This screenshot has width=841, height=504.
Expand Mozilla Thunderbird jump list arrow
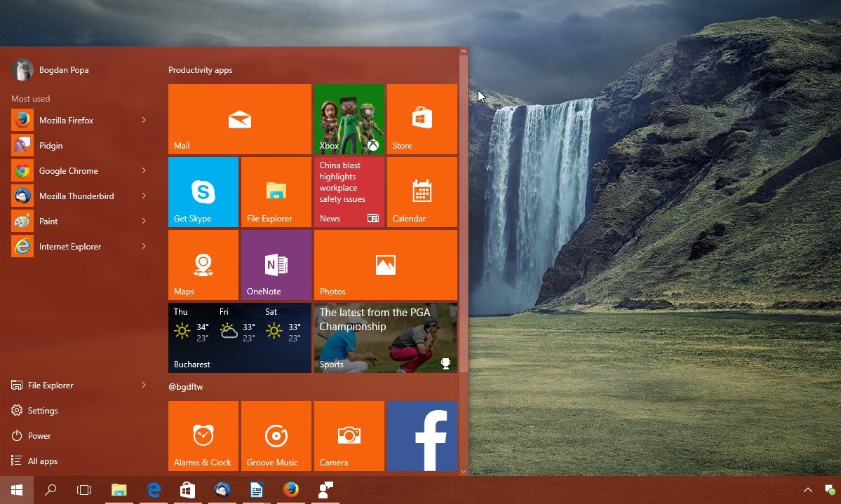144,196
